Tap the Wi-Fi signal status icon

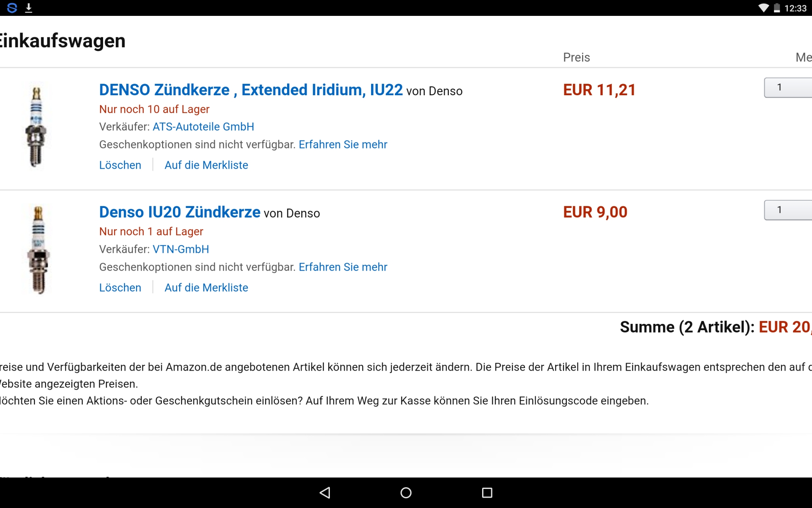coord(763,8)
